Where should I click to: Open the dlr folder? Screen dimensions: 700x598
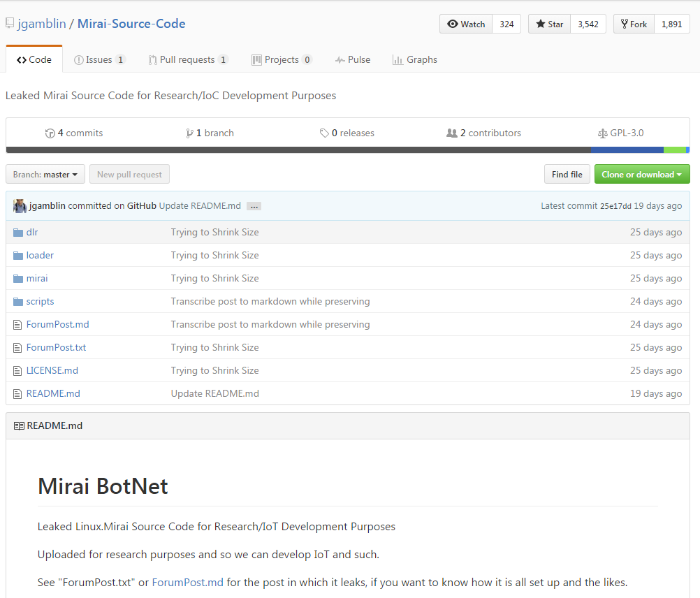point(32,232)
